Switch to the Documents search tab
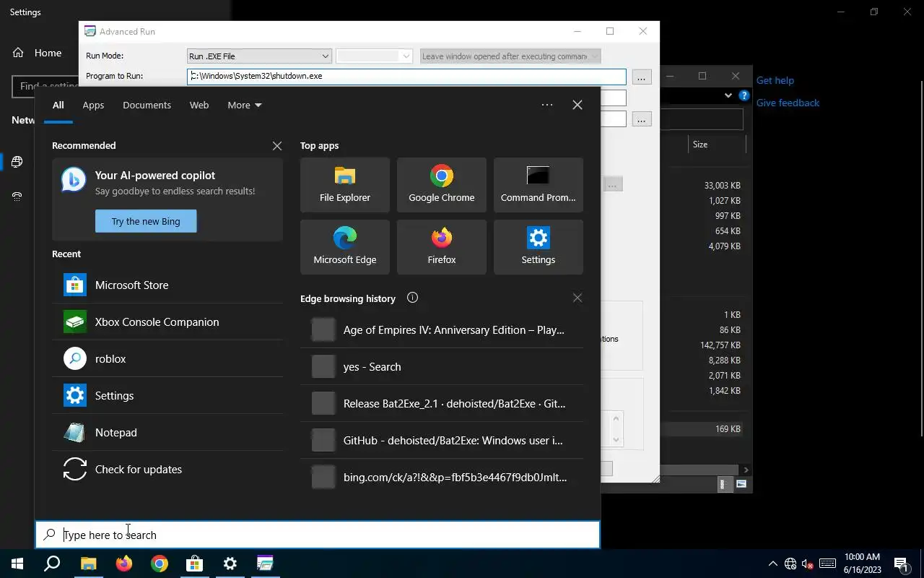This screenshot has height=578, width=924. pyautogui.click(x=147, y=105)
